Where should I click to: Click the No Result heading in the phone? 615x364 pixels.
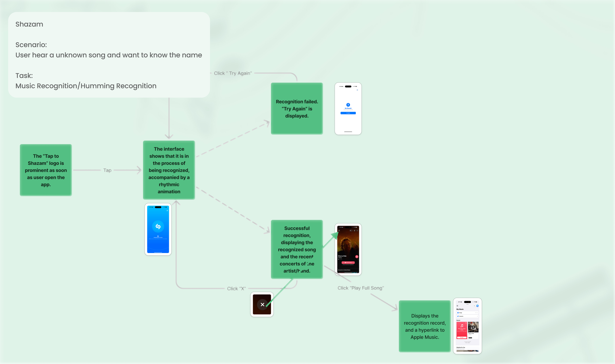[348, 108]
